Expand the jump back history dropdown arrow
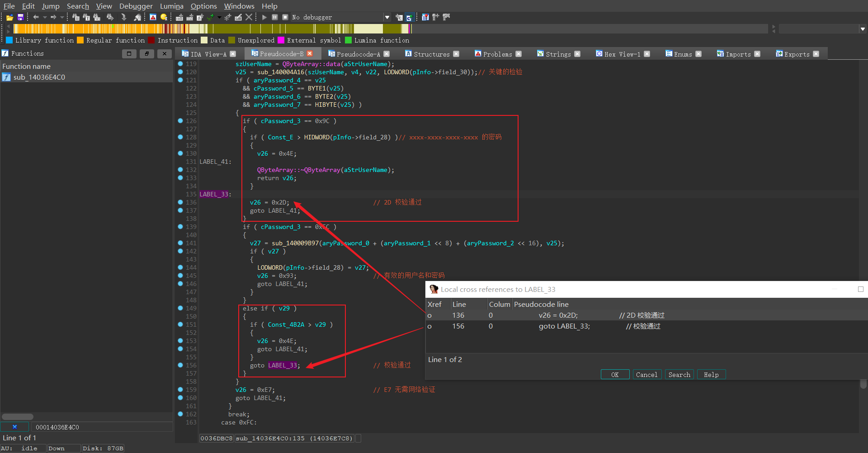Screen dimensions: 868x453 pos(44,17)
